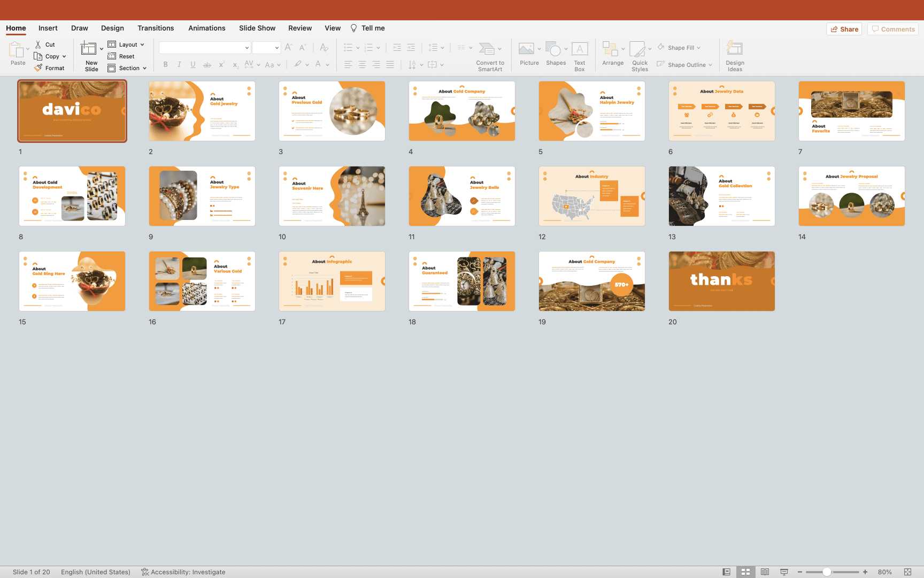924x578 pixels.
Task: Click the Paste clipboard icon
Action: [16, 50]
